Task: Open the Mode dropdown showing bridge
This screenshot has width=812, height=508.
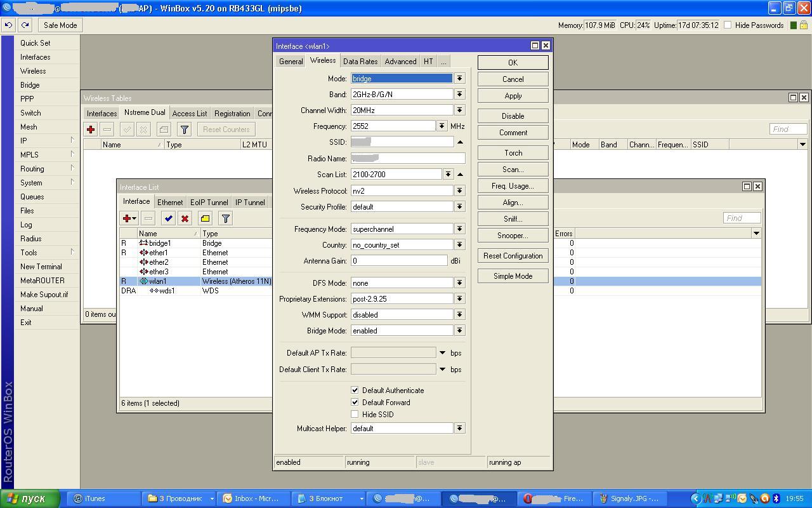Action: click(459, 78)
